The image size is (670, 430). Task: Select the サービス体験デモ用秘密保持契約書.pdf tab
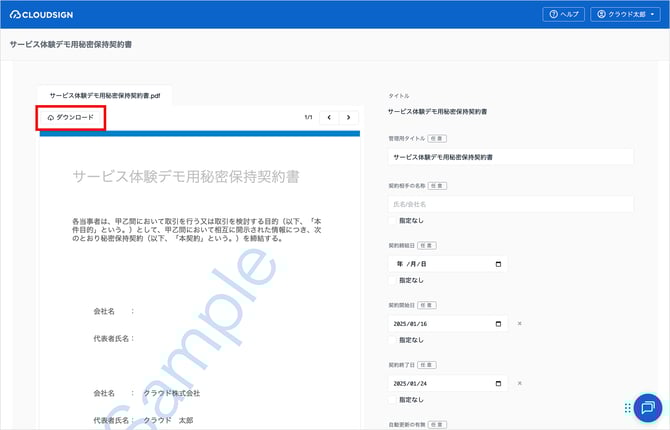105,95
